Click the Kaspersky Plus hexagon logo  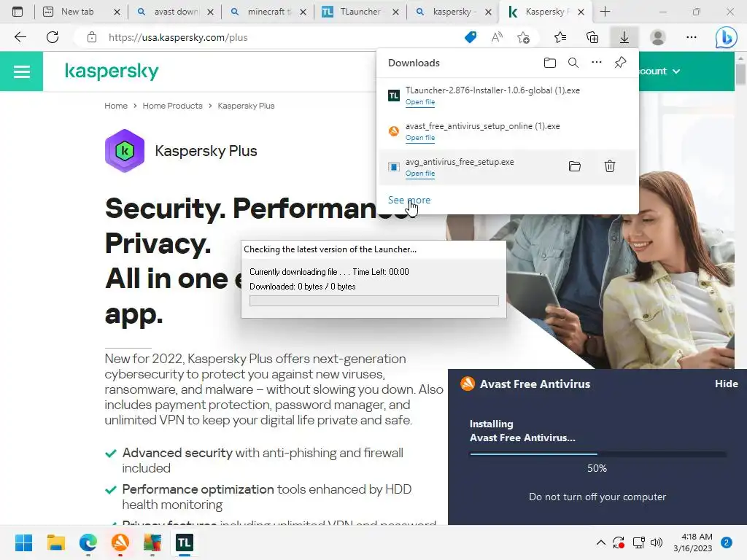coord(124,151)
